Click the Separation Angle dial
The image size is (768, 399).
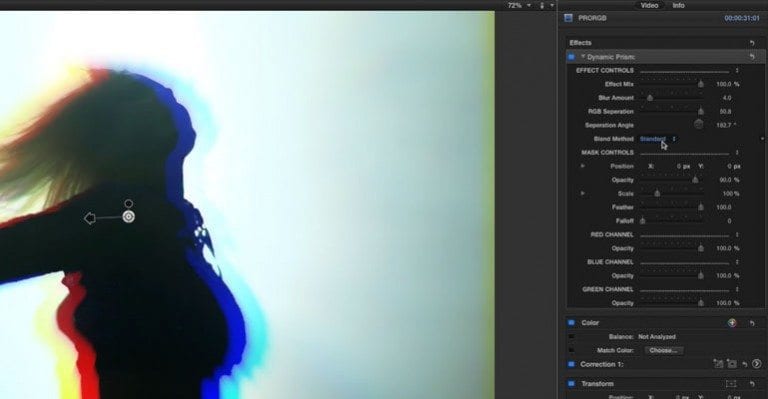point(698,125)
